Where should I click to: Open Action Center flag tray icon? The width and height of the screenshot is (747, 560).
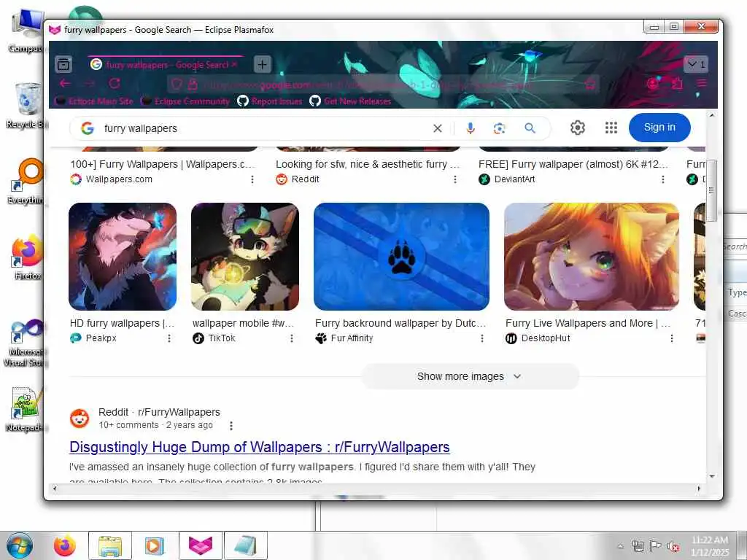[656, 546]
